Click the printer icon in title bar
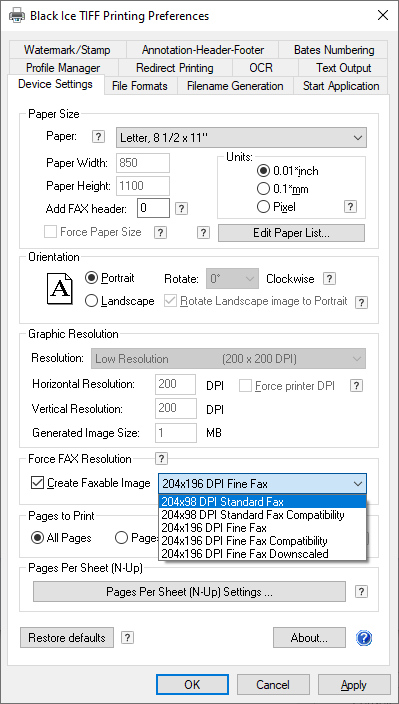The width and height of the screenshot is (399, 704). click(x=17, y=16)
